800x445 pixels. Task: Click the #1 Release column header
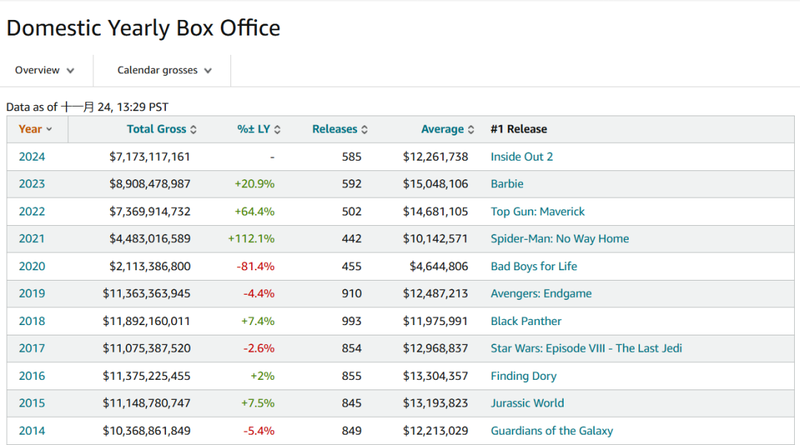518,129
